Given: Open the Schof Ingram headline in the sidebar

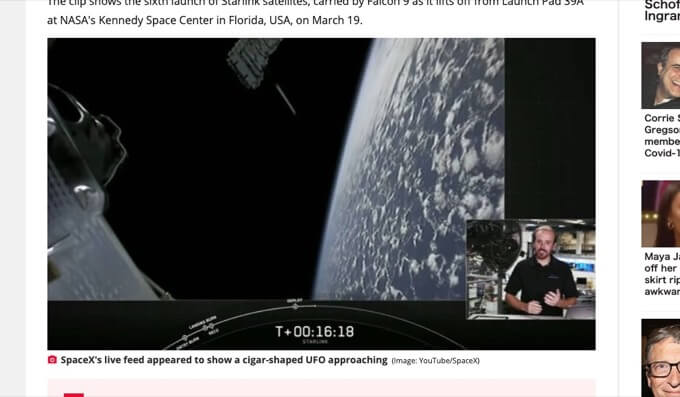Looking at the screenshot, I should pyautogui.click(x=662, y=10).
